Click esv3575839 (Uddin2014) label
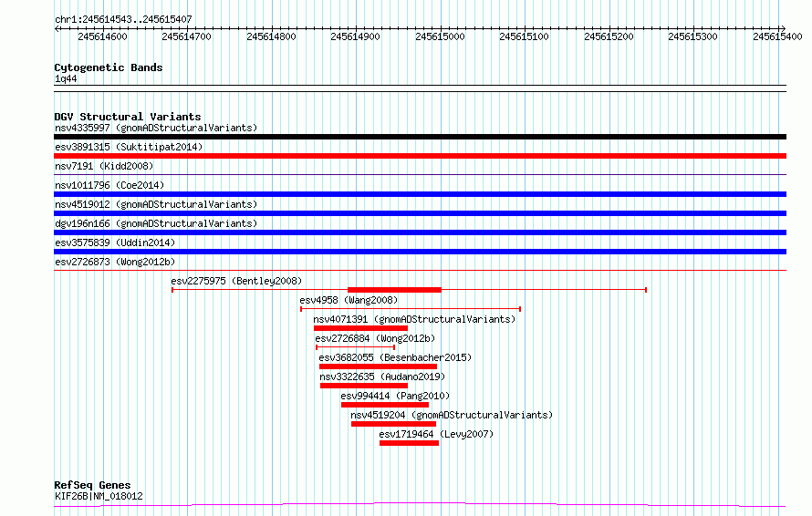The image size is (812, 516). [115, 243]
